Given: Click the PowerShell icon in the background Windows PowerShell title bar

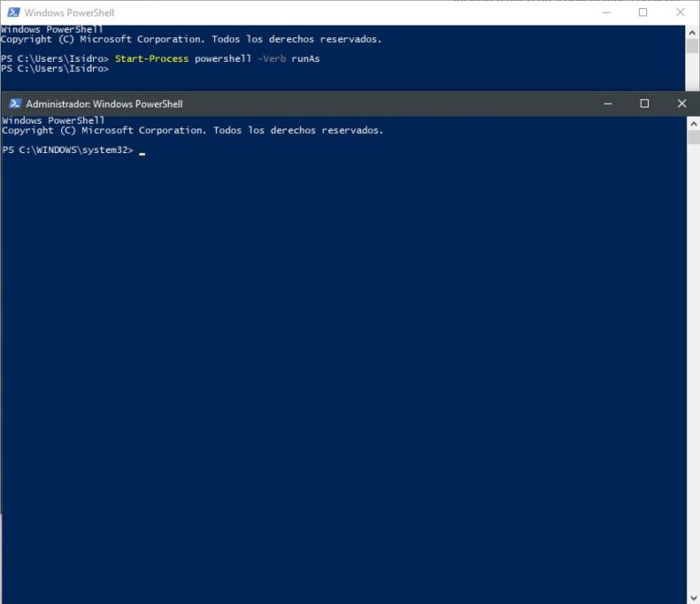Looking at the screenshot, I should pyautogui.click(x=14, y=13).
